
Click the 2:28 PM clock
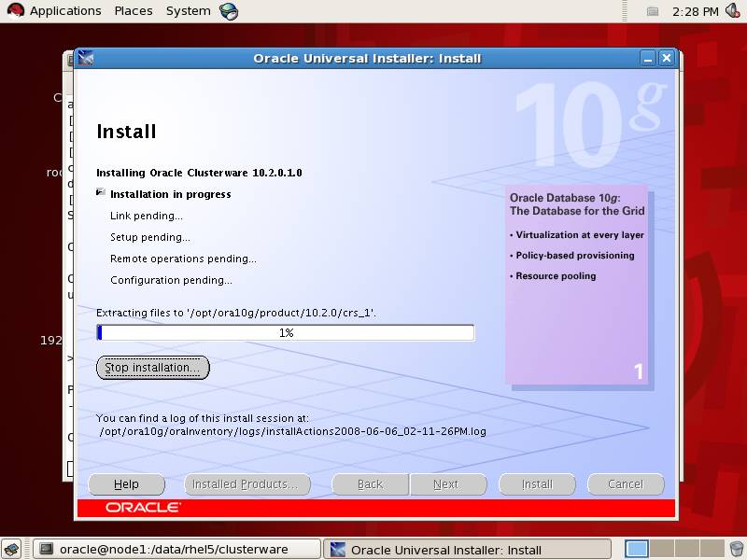(x=695, y=11)
